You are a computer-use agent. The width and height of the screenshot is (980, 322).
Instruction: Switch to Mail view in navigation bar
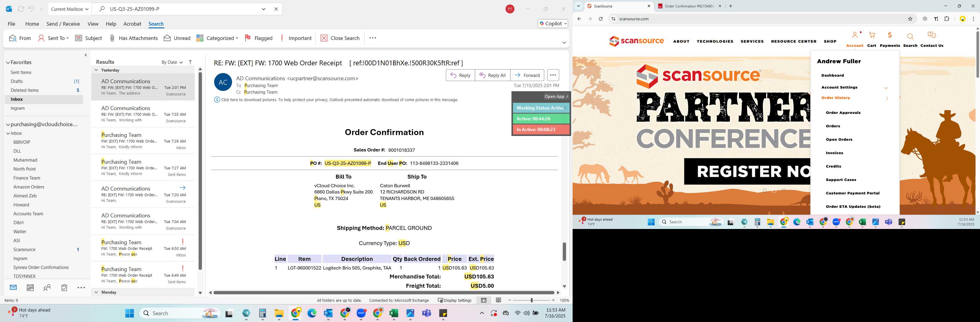tap(13, 287)
